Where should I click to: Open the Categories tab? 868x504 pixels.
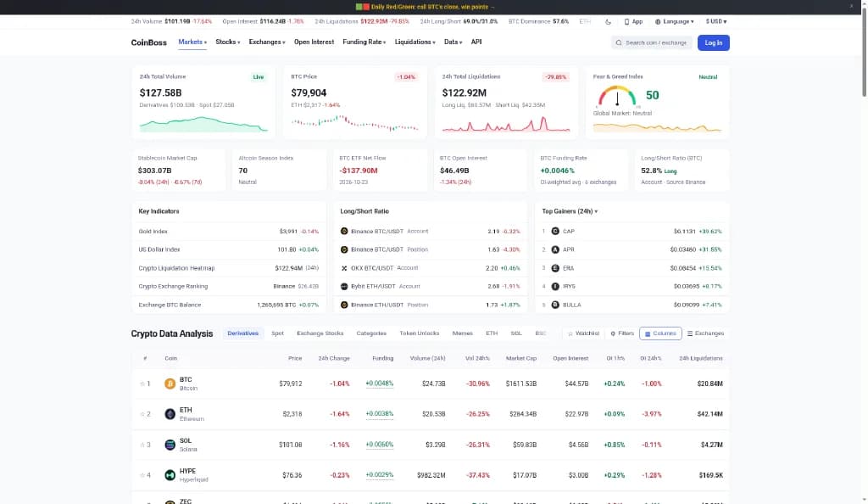371,333
